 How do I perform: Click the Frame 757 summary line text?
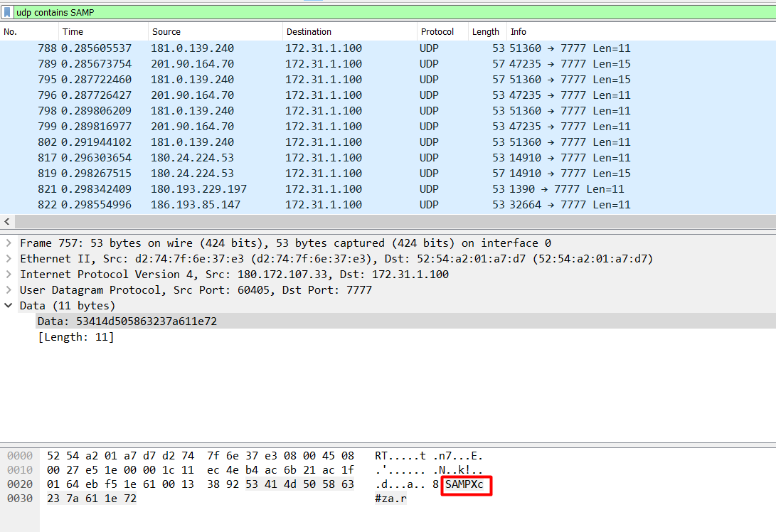285,243
